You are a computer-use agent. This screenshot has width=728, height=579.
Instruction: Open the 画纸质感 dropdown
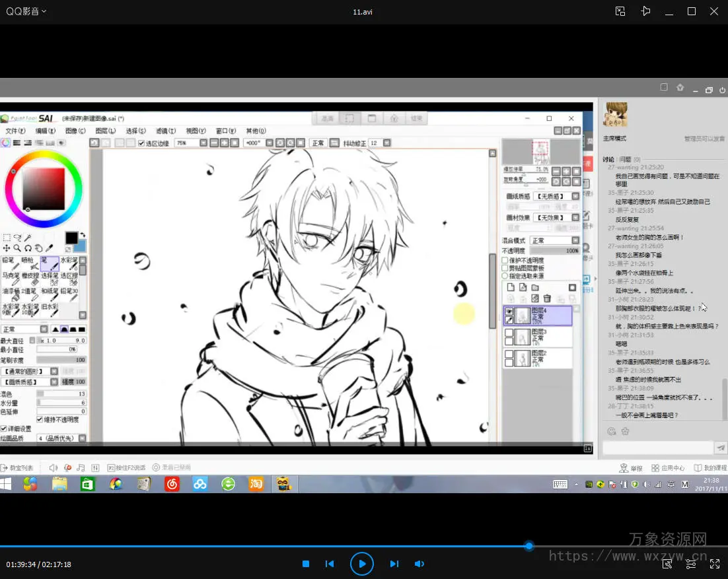coord(575,197)
